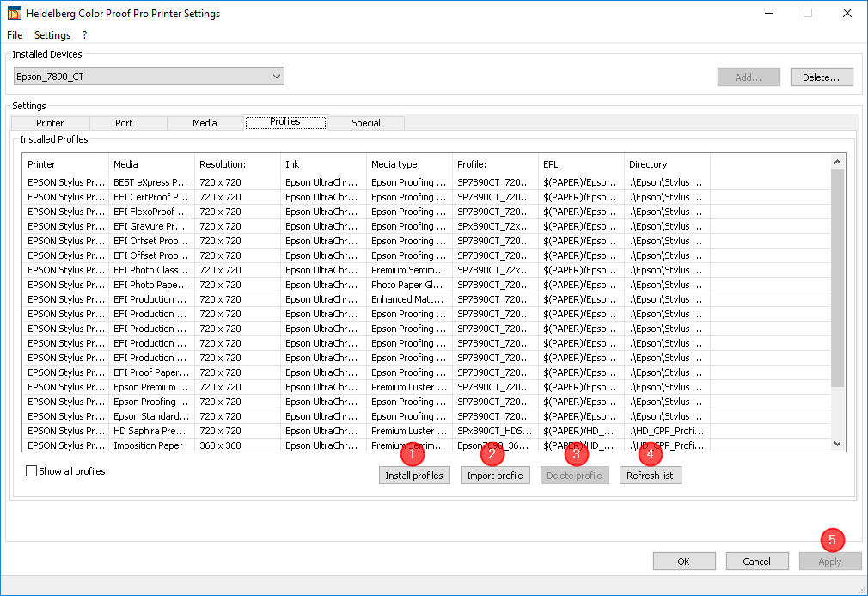Click the Delete profile button
This screenshot has height=596, width=868.
pos(574,476)
